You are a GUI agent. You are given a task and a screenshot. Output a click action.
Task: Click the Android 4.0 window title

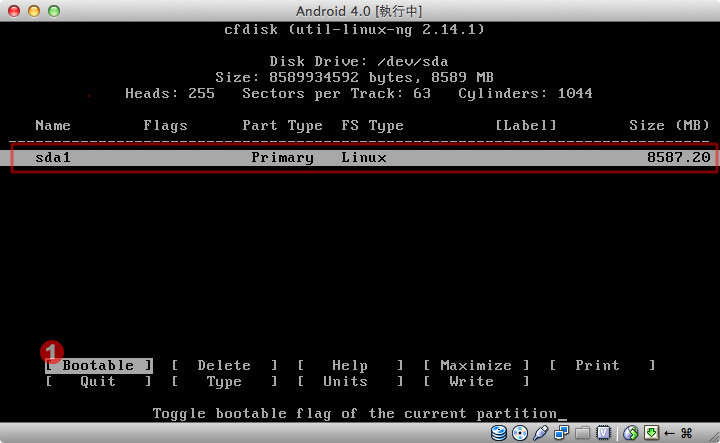(360, 11)
